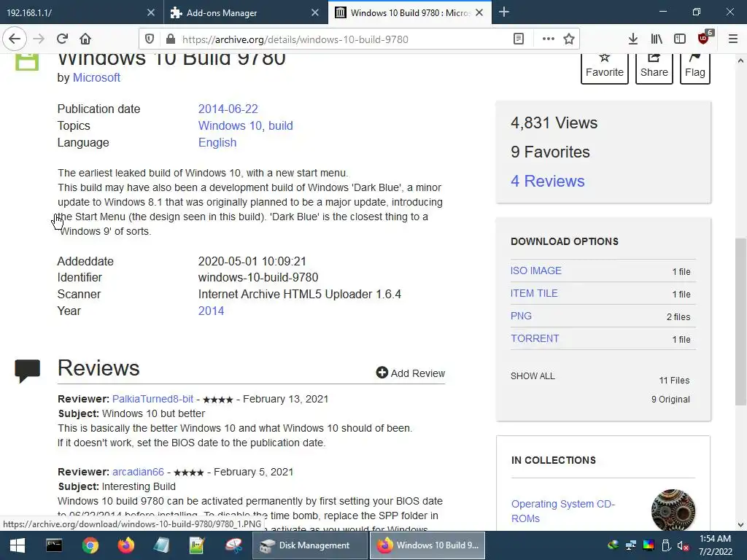Toggle the sidebar icon in toolbar

point(680,39)
